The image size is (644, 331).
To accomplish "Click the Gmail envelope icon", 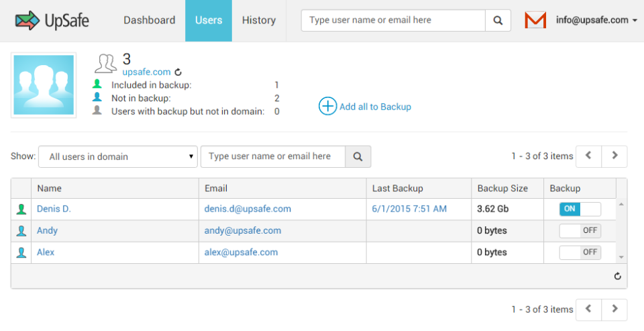I will 535,20.
